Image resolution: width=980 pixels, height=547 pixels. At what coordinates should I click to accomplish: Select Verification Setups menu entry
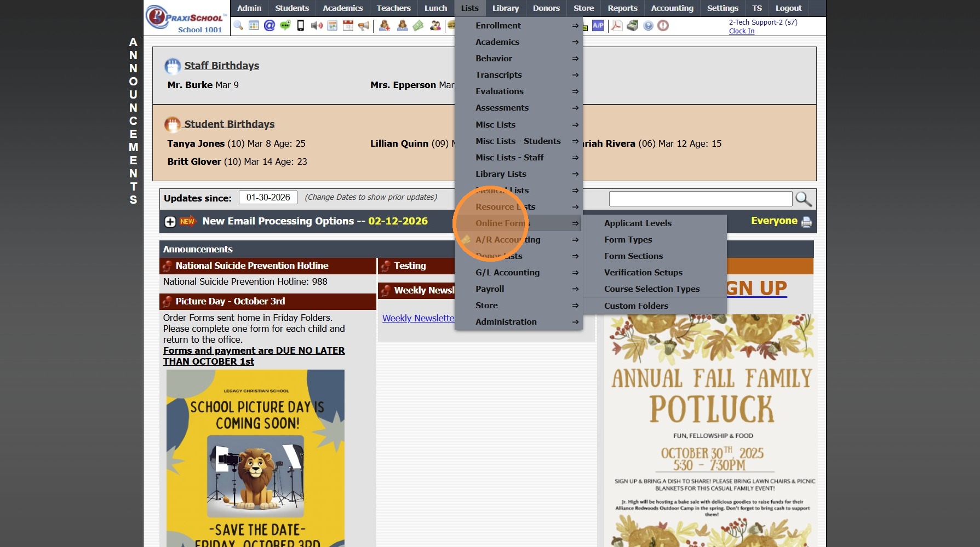643,273
